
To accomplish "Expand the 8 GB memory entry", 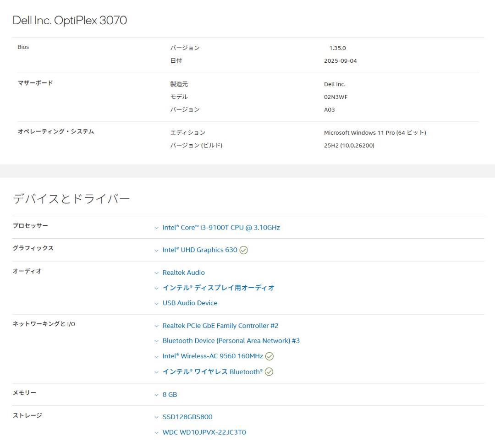I will pyautogui.click(x=157, y=394).
